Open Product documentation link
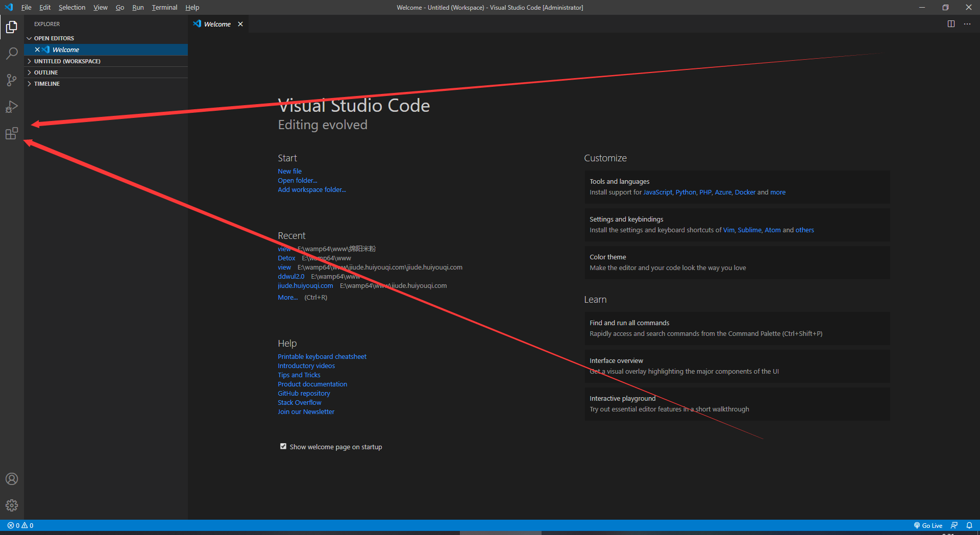 (312, 384)
